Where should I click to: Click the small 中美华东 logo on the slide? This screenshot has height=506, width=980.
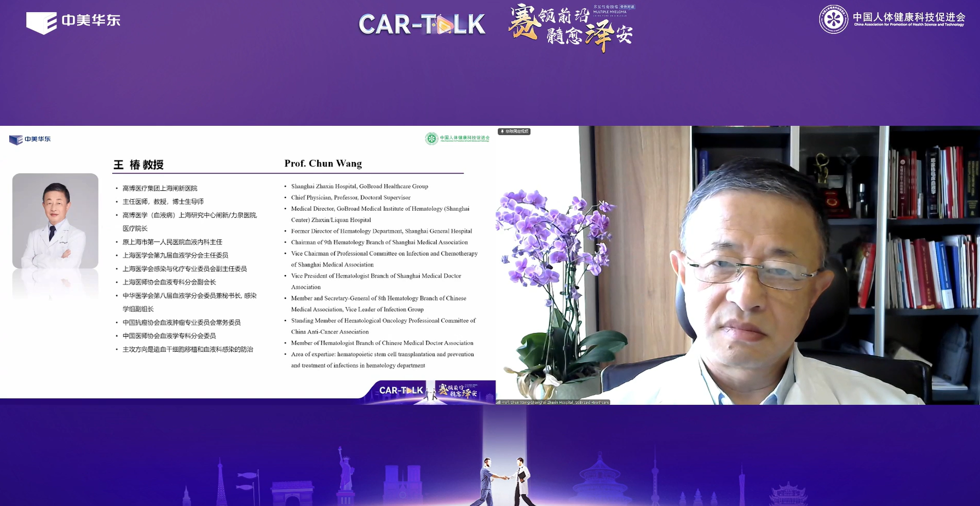click(30, 139)
